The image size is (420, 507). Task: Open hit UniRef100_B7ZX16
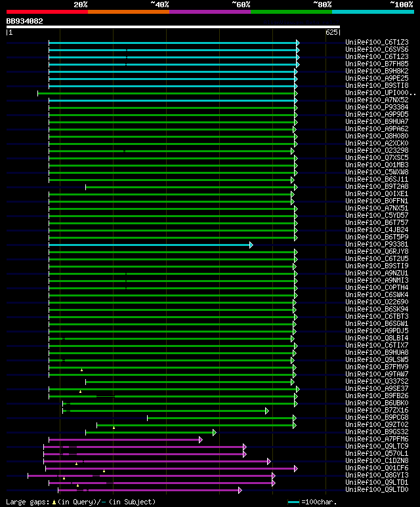(377, 411)
